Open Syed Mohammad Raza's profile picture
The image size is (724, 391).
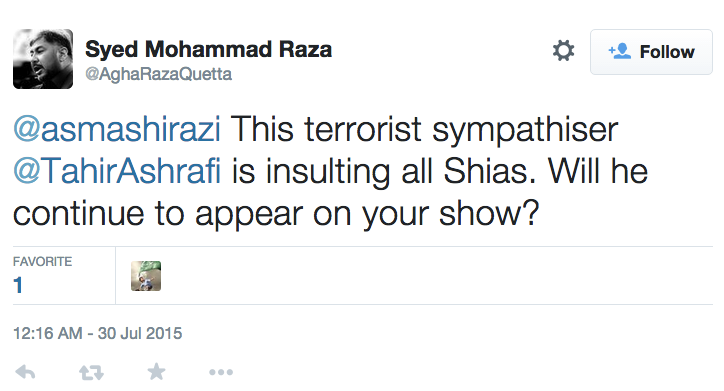(43, 59)
